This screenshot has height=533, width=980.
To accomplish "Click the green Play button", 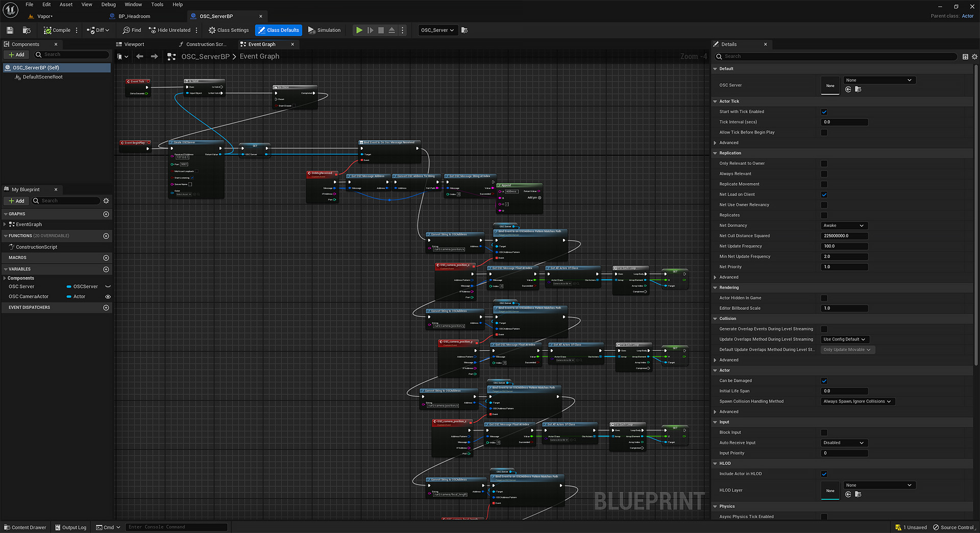I will (359, 30).
